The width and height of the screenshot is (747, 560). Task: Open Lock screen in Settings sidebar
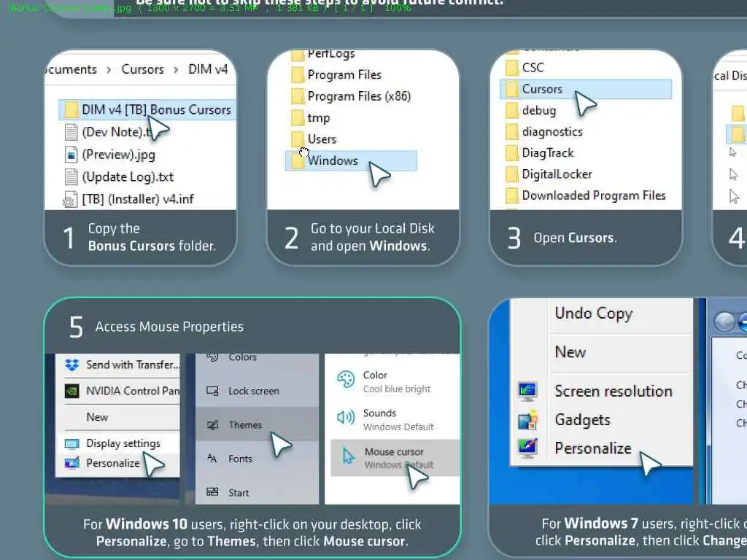(x=258, y=391)
